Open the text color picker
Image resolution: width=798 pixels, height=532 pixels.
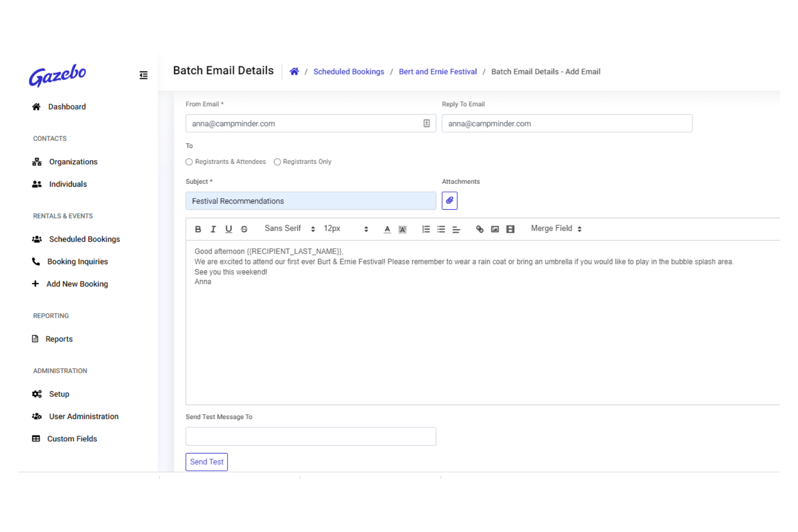click(387, 229)
